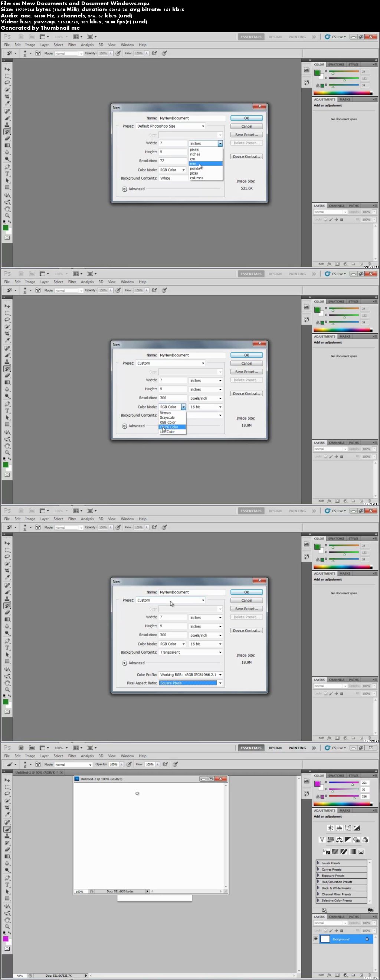380x980 pixels.
Task: Toggle lock position in Background layer's panel
Action: pos(336,931)
